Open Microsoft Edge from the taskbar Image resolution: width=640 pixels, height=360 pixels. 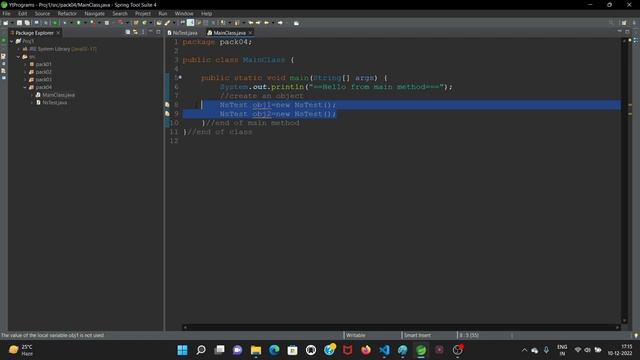coord(274,350)
